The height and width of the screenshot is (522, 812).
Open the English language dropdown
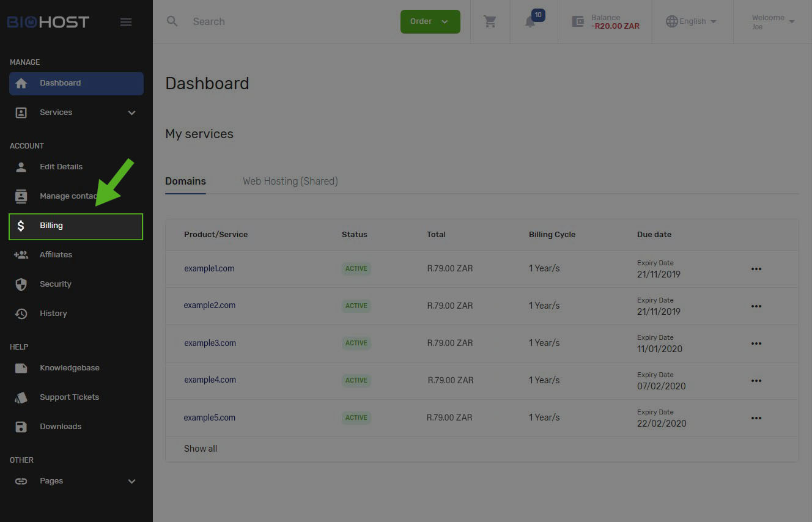tap(691, 21)
